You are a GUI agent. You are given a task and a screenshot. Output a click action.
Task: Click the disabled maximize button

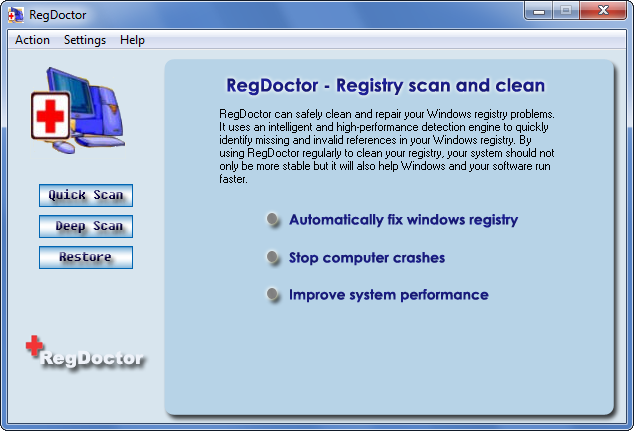pos(566,11)
